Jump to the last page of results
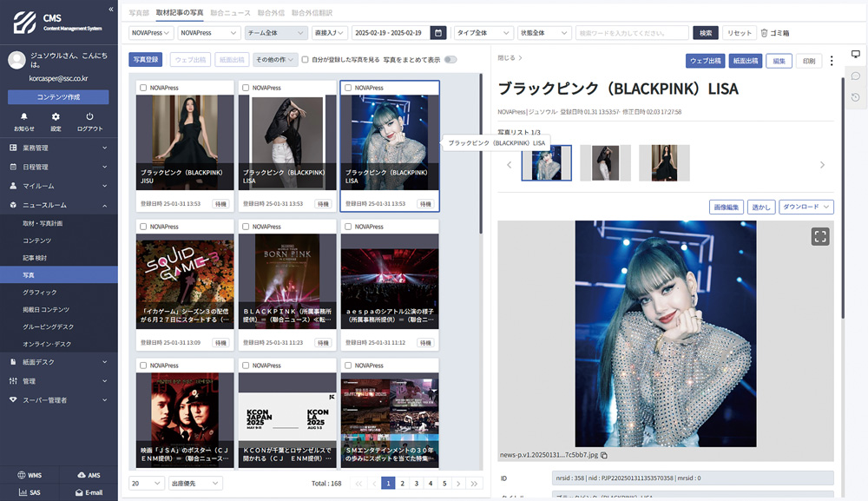The width and height of the screenshot is (868, 501). point(475,484)
